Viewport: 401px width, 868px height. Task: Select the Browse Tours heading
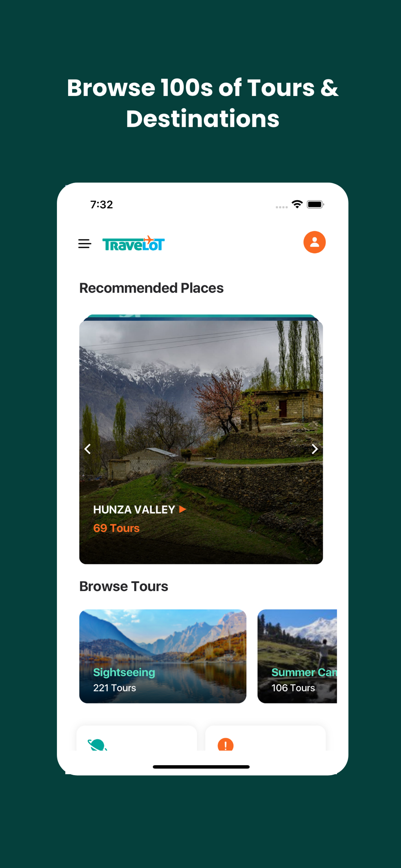[123, 586]
